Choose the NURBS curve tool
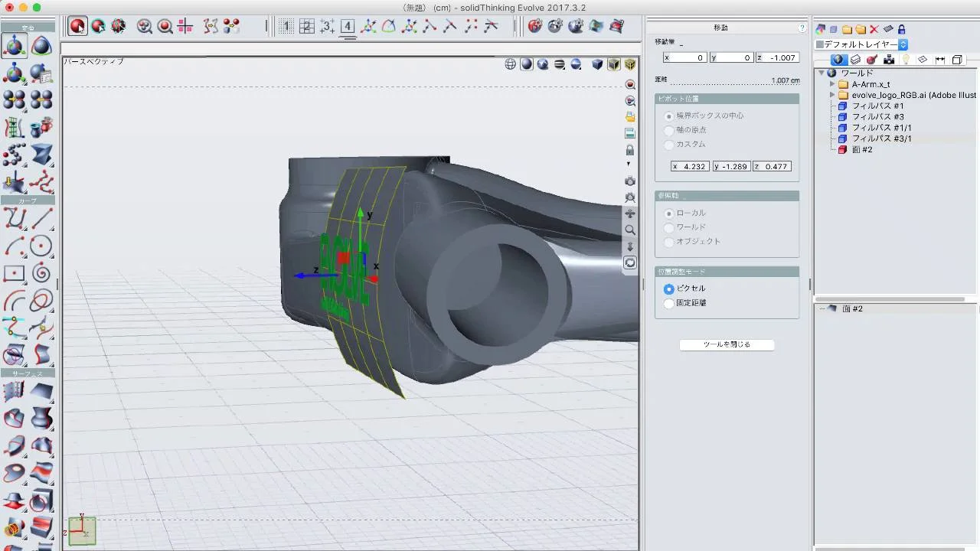This screenshot has width=980, height=551. 14,219
